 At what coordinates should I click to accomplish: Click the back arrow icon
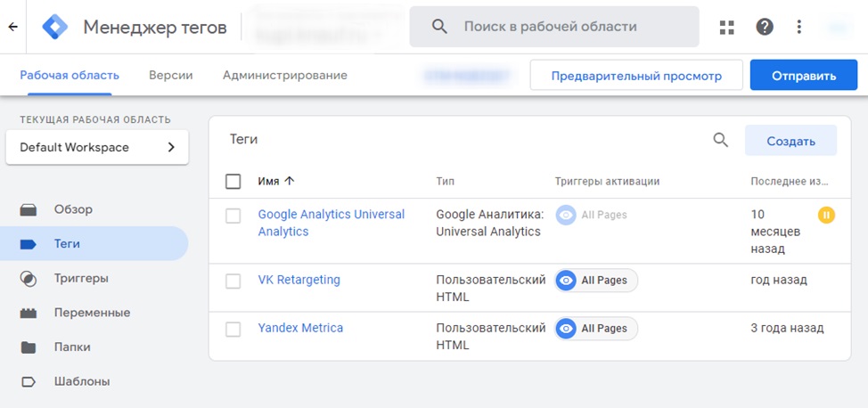pos(13,27)
